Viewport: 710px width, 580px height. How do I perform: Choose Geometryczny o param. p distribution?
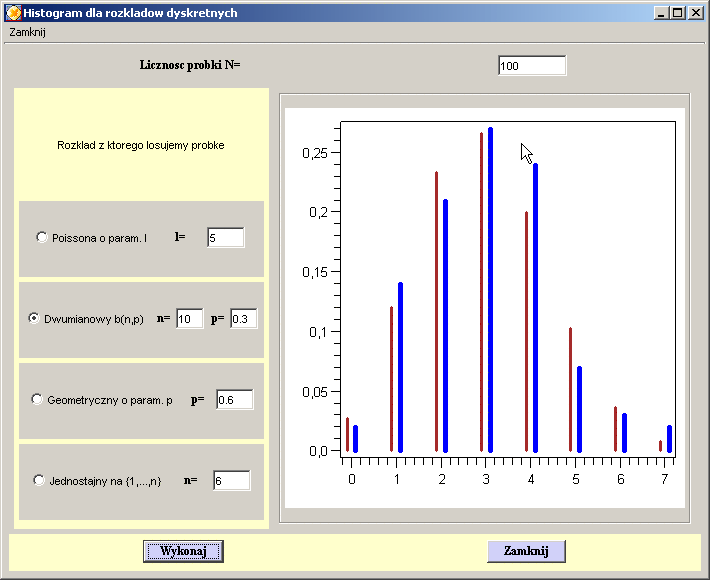[39, 399]
